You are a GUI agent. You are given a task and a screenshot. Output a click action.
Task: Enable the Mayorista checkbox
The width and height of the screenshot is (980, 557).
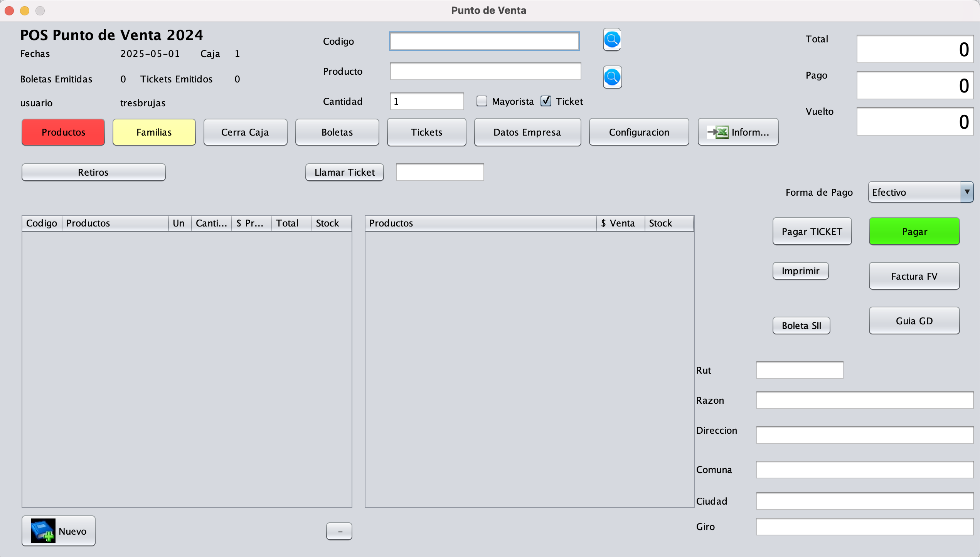tap(482, 101)
